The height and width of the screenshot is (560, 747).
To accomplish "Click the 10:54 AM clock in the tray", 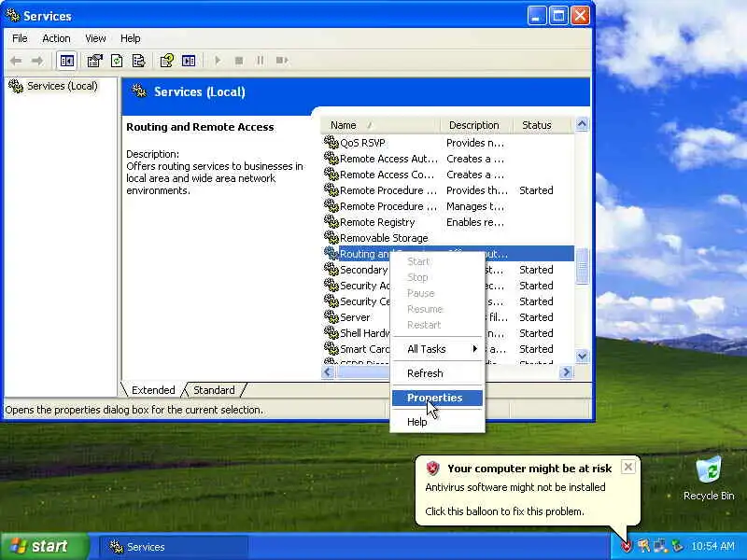I will tap(712, 546).
